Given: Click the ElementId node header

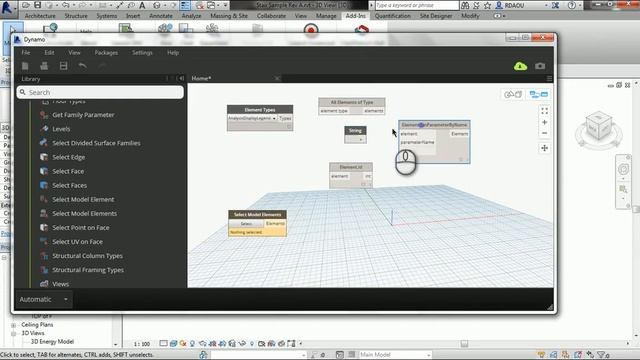Looking at the screenshot, I should (x=351, y=167).
